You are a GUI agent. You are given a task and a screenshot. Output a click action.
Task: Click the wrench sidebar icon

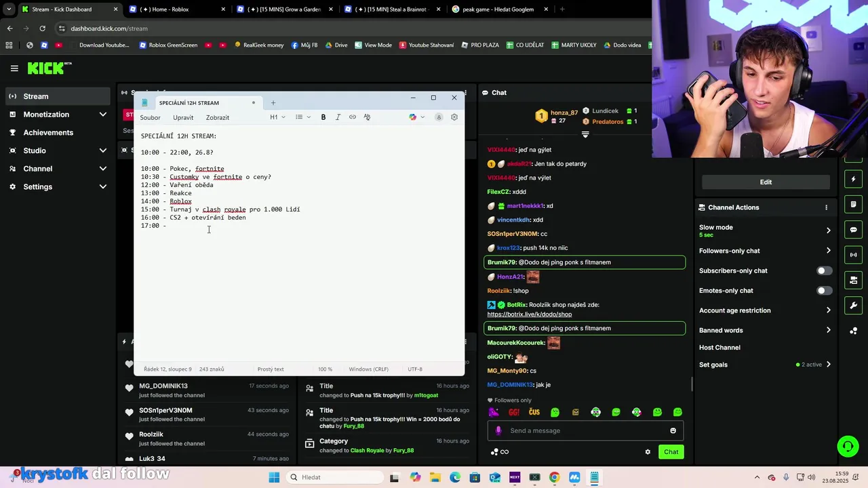pyautogui.click(x=853, y=306)
